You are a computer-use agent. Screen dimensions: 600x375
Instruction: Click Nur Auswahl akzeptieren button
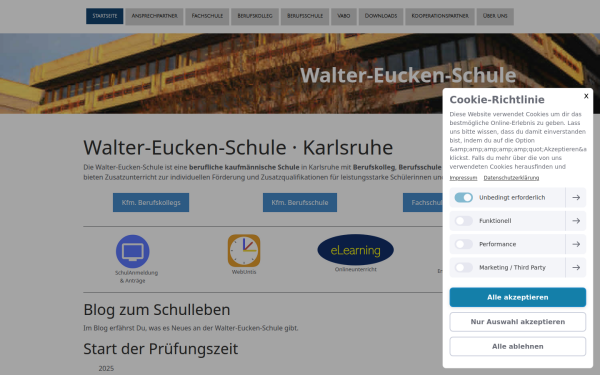517,322
